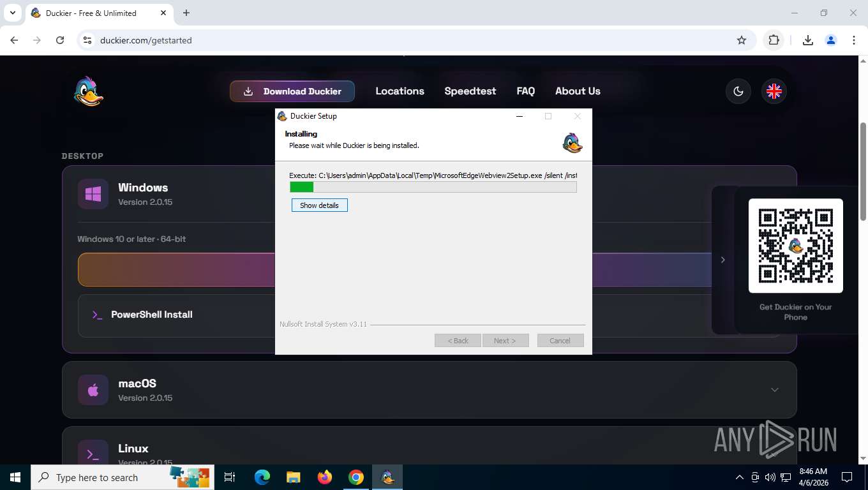Open Task View on the taskbar

230,477
